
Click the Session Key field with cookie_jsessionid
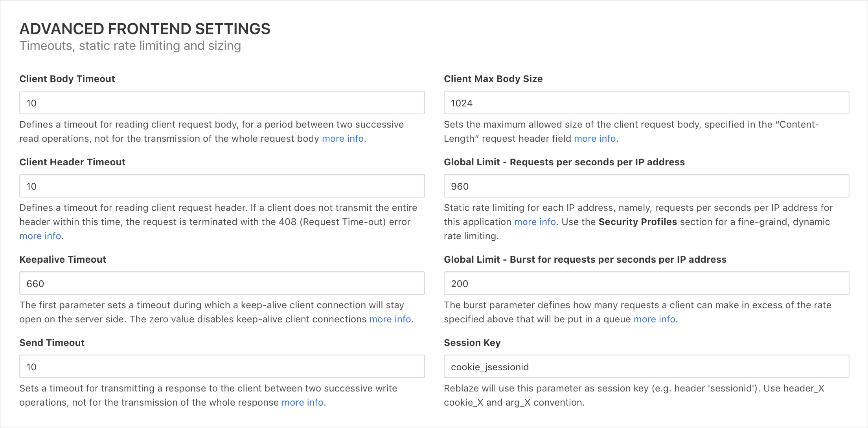(x=646, y=367)
